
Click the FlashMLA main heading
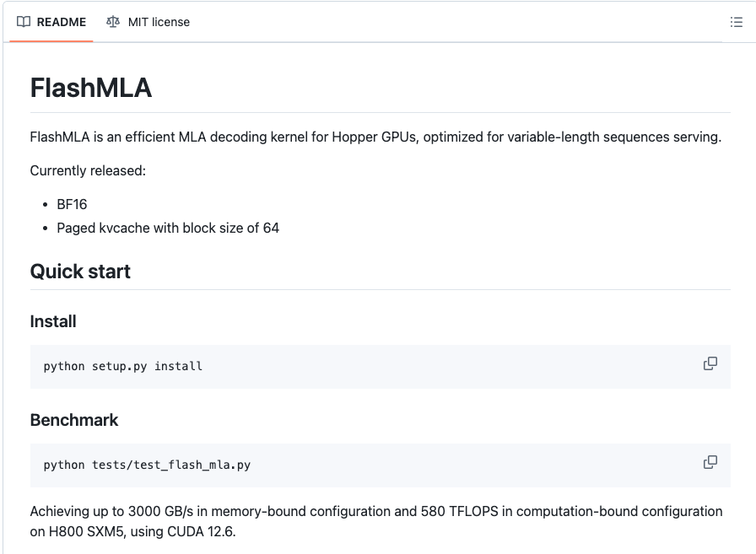click(90, 88)
